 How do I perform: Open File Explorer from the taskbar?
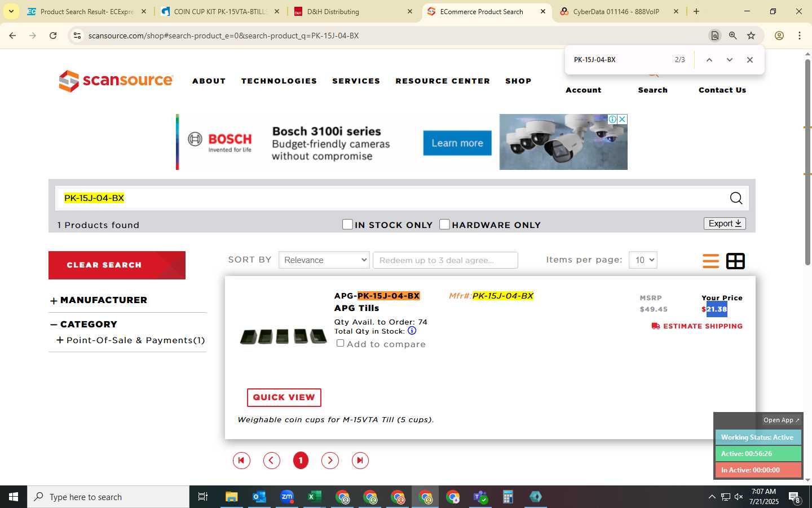point(232,497)
